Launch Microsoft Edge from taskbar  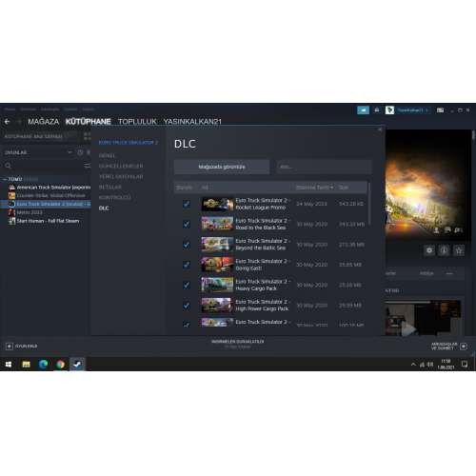coord(43,365)
